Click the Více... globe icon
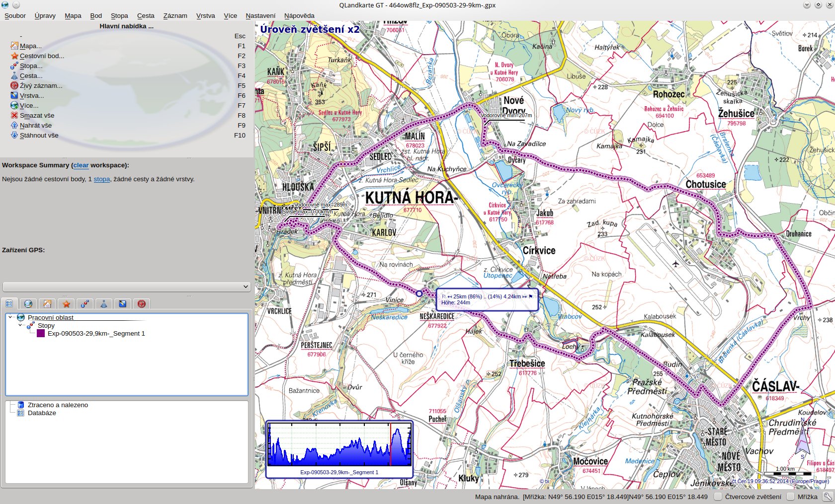Screen dimensions: 835x504 [14, 105]
